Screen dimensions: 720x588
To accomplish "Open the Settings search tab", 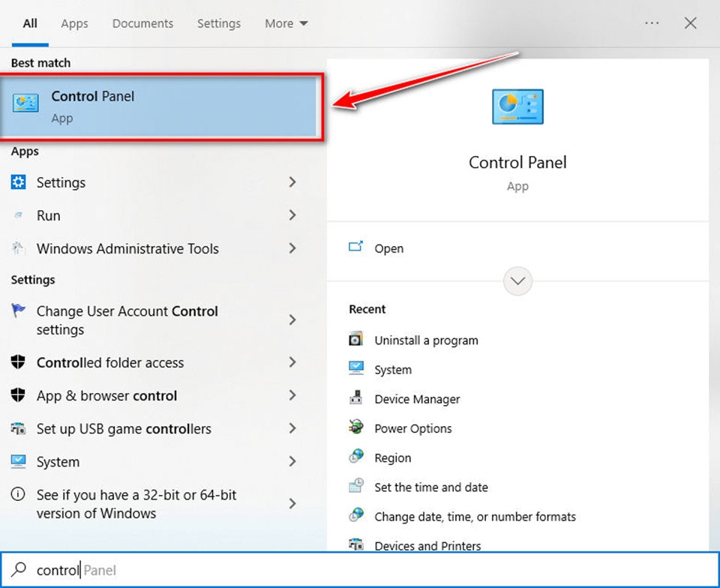I will [218, 24].
